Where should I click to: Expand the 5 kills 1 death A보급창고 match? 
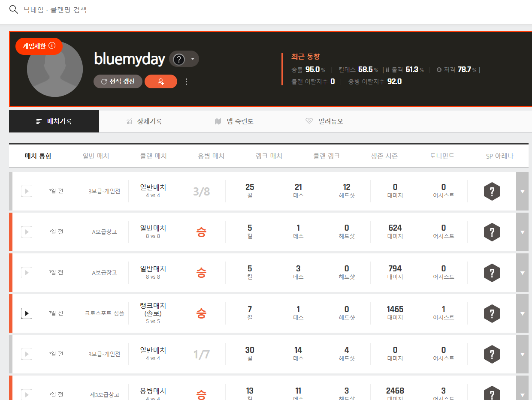tap(522, 232)
